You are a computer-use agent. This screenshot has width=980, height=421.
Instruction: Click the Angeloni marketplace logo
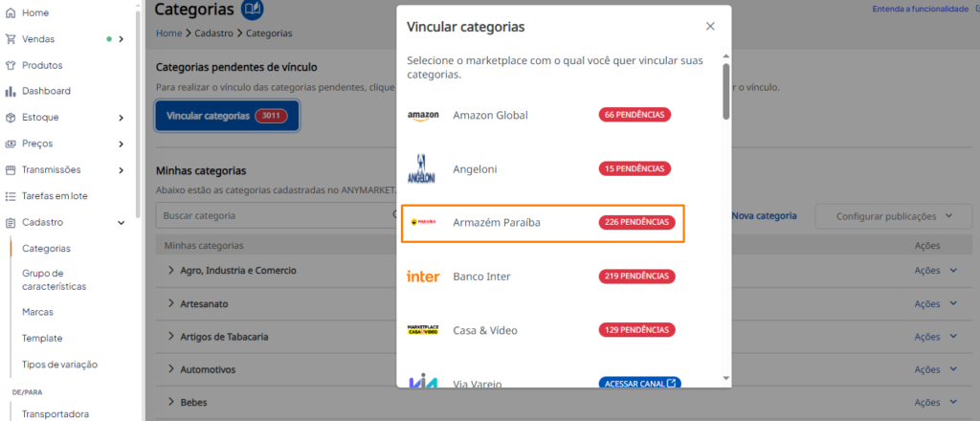[421, 168]
